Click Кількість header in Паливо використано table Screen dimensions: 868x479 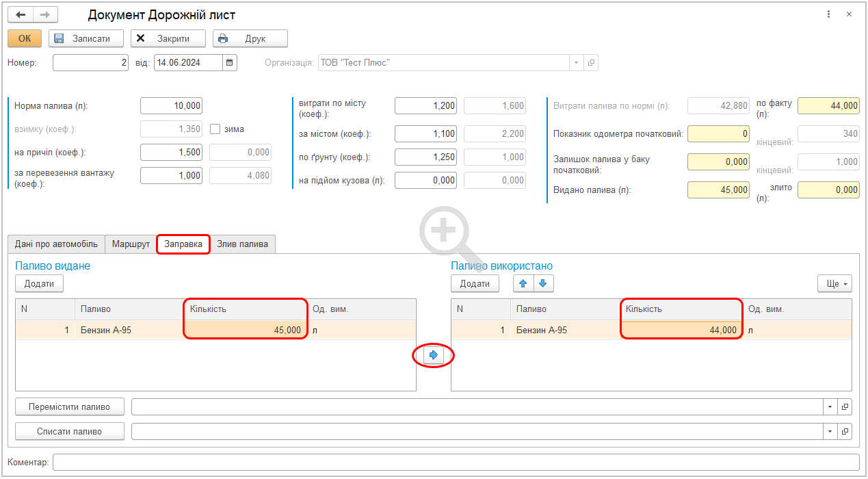click(682, 309)
